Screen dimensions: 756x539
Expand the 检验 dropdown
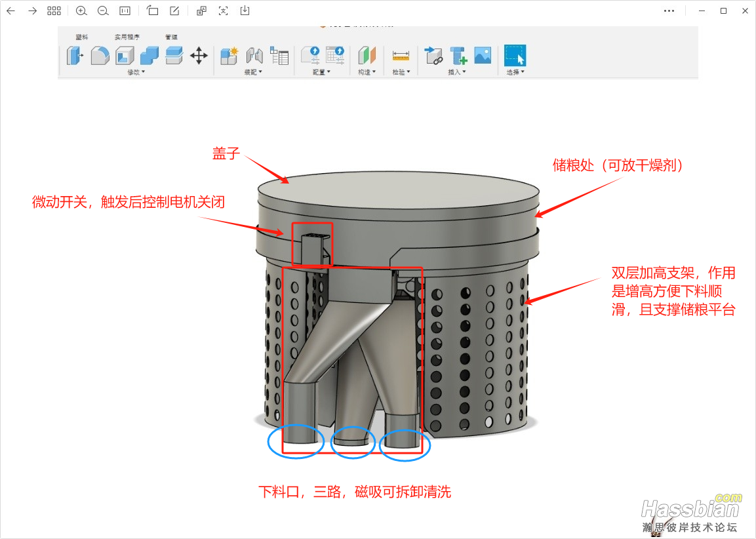401,72
